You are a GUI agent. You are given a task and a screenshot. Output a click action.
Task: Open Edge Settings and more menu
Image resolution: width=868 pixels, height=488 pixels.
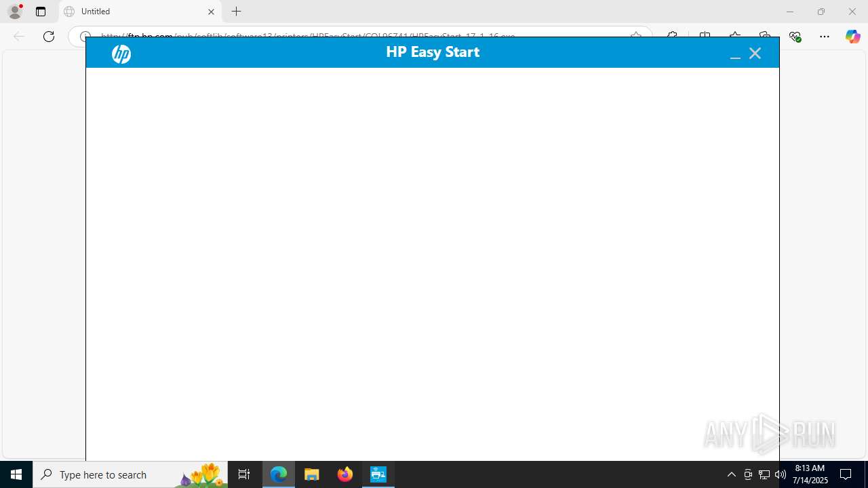tap(825, 37)
